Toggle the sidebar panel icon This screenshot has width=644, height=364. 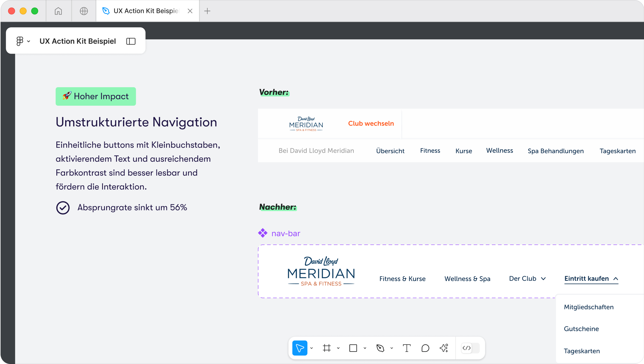[131, 41]
